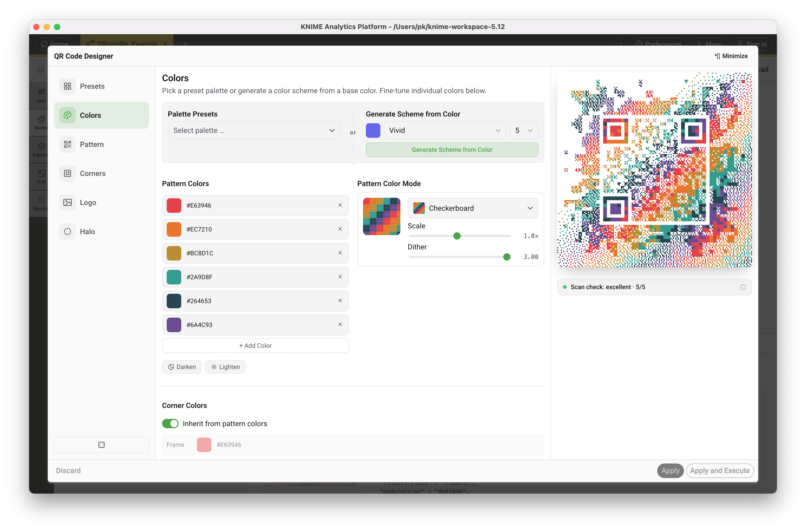Viewport: 806px width, 532px height.
Task: Darken the pattern colors
Action: (x=182, y=367)
